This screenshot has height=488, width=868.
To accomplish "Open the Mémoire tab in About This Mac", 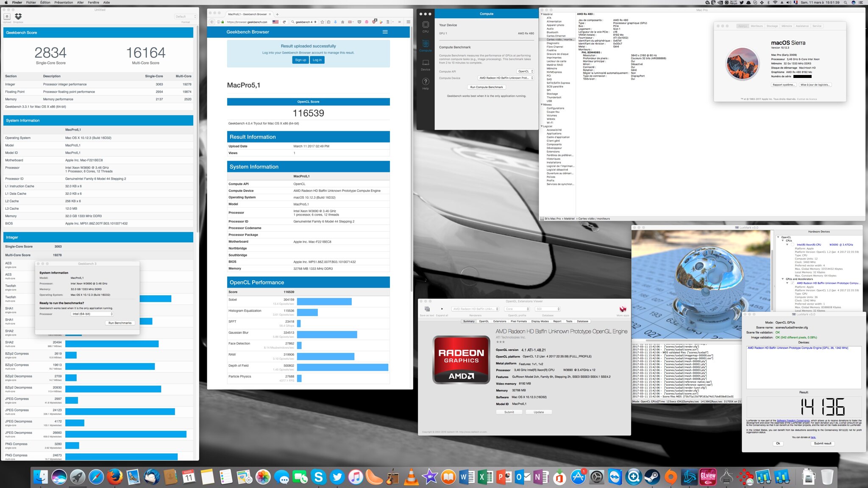I will click(x=787, y=26).
